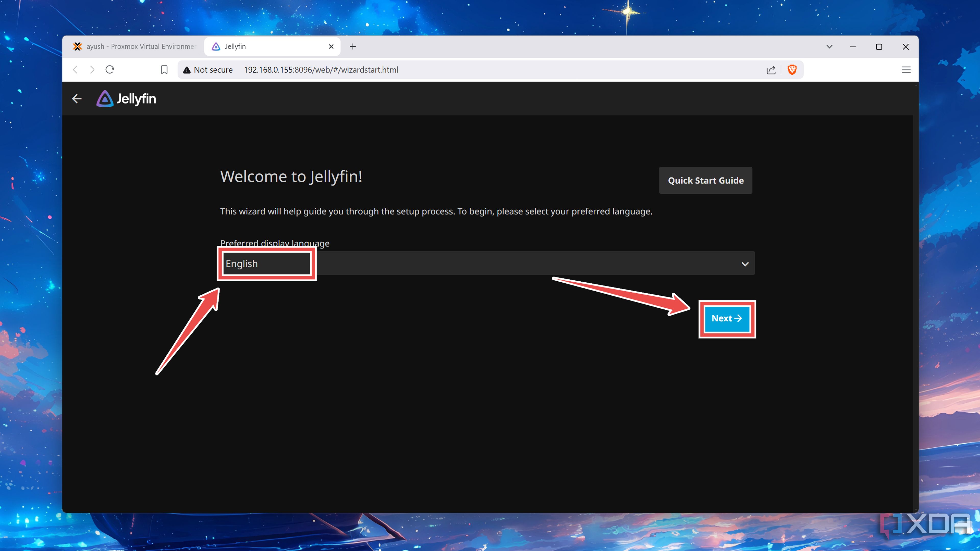Reload the current page

coord(109,70)
